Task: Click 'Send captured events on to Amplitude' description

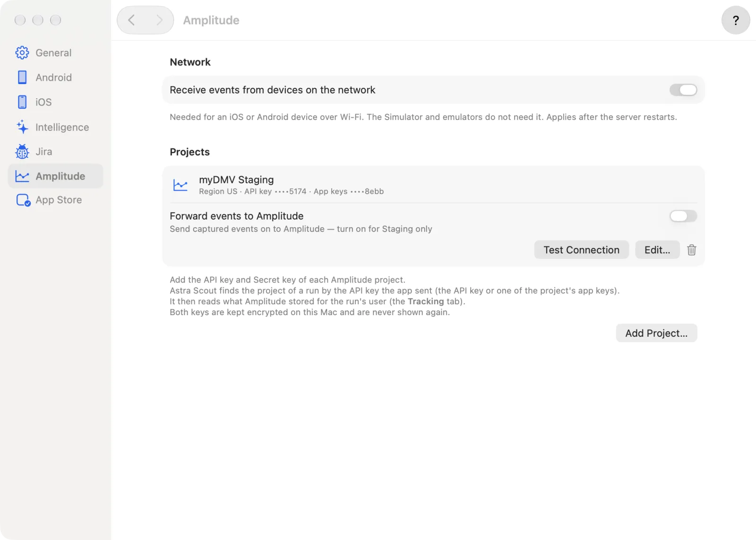Action: pos(301,229)
